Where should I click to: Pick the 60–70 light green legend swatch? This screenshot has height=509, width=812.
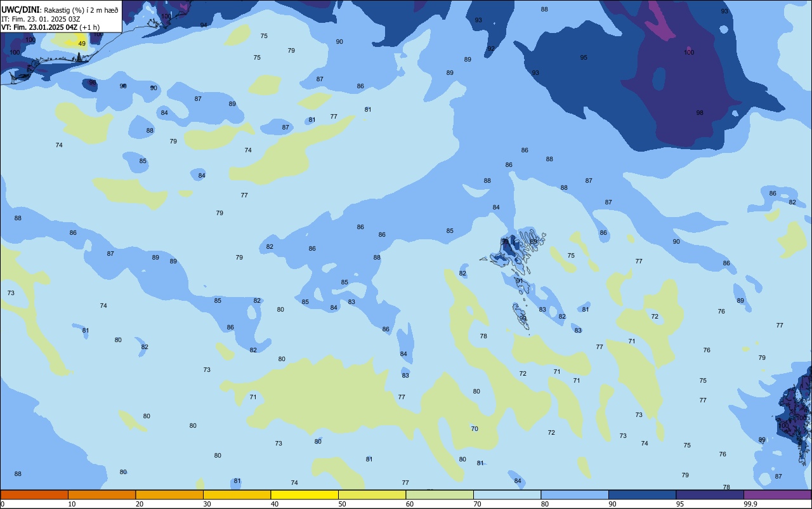[x=440, y=494]
